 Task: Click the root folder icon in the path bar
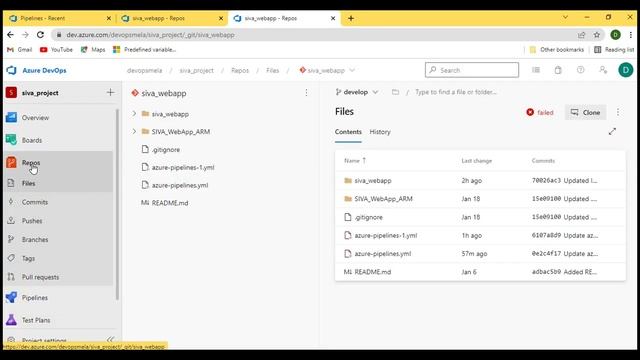(x=395, y=92)
